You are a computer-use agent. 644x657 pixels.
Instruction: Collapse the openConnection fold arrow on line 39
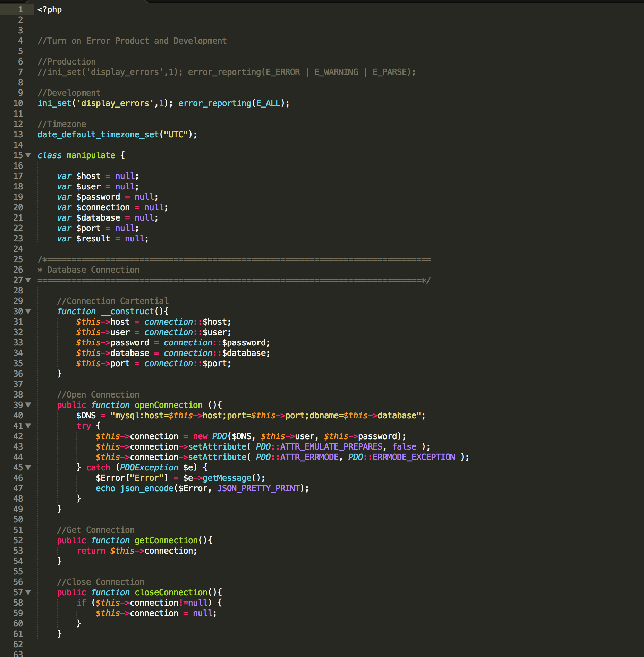(28, 405)
